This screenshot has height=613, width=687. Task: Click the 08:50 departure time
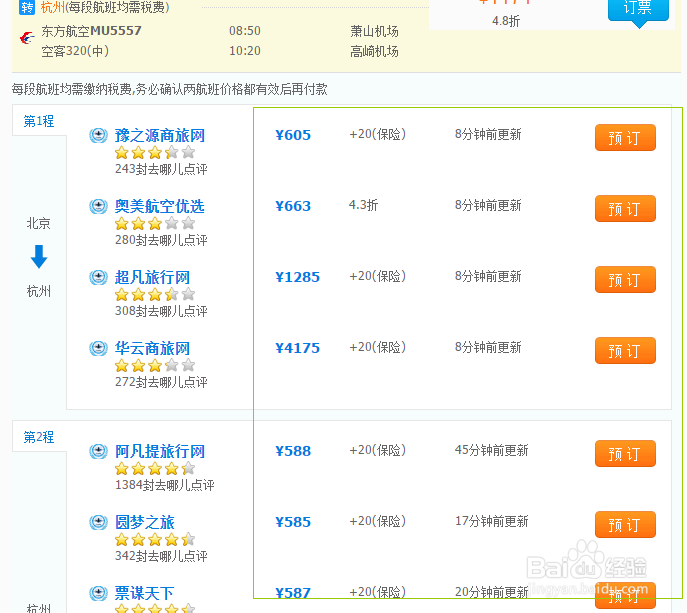point(245,31)
